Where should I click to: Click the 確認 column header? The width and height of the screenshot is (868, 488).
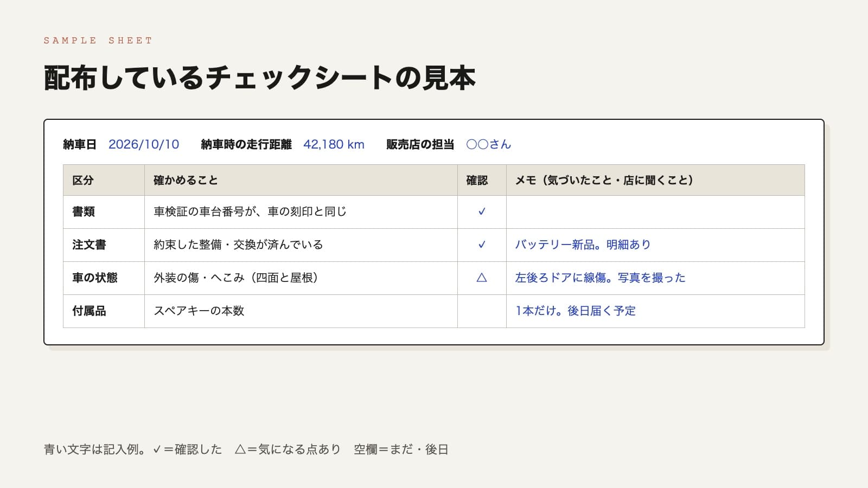[x=482, y=180]
